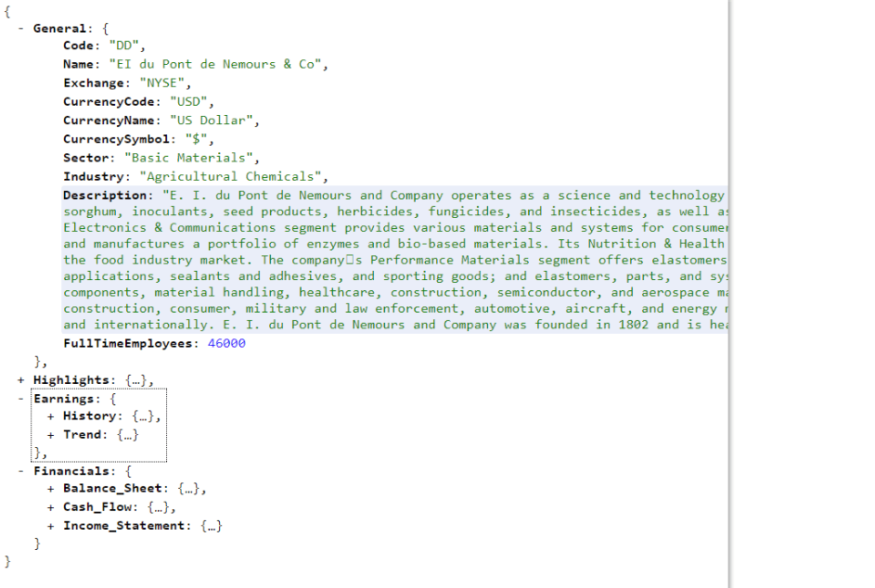Select the "DD" code value
The image size is (875, 588).
[124, 45]
